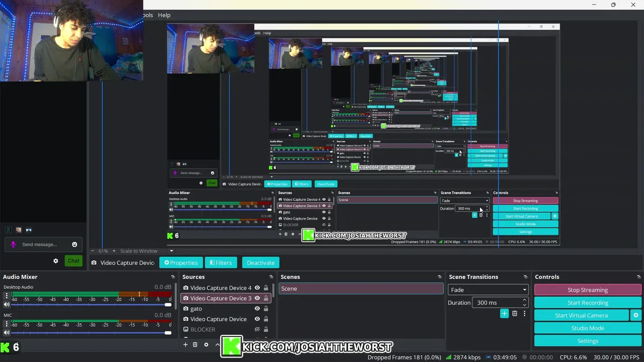Add a new source with the plus icon
Screen dimensions: 644x362
tap(185, 344)
